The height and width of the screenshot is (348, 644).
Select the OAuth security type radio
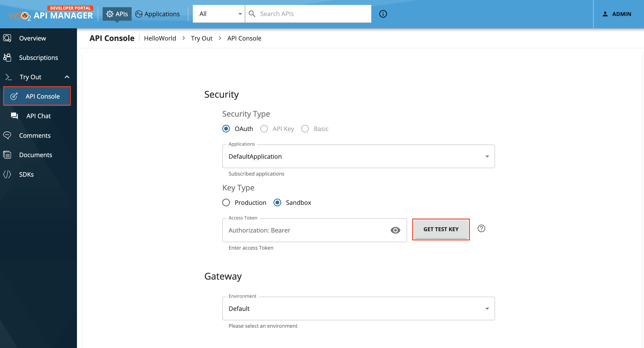point(226,129)
